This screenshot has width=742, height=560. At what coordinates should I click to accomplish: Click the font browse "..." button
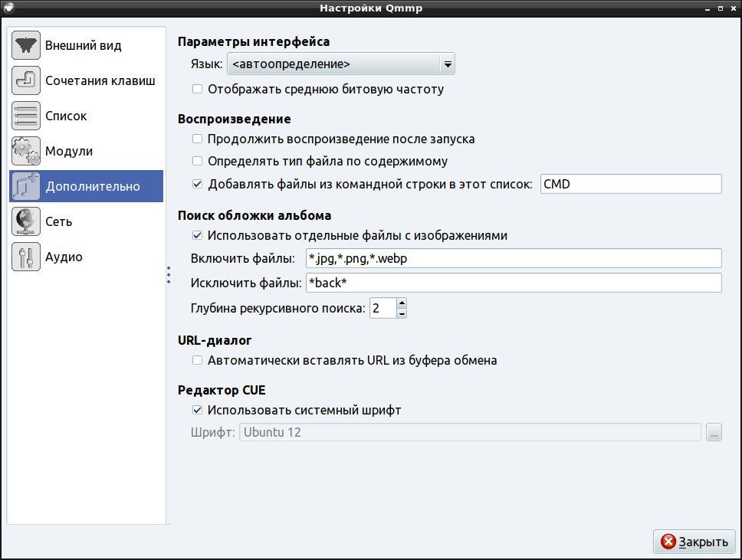[x=714, y=433]
